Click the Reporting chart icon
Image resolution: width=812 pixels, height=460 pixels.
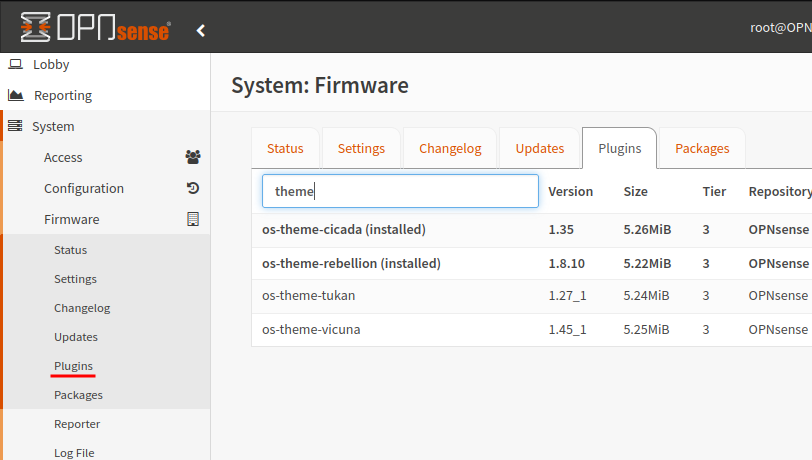tap(16, 95)
